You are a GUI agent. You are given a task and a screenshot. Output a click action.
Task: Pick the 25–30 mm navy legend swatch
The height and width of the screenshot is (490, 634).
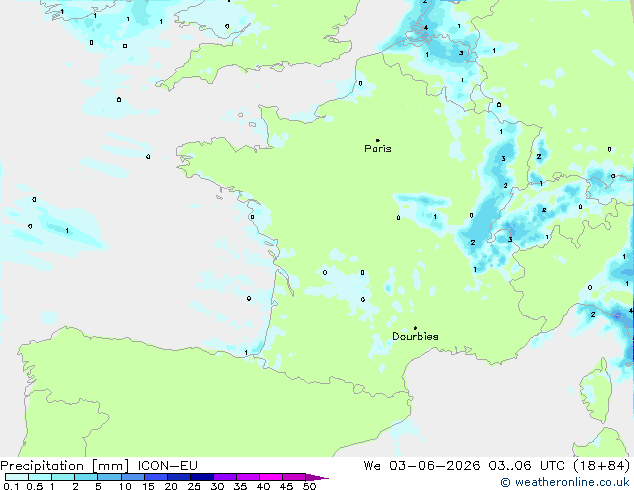tap(202, 477)
